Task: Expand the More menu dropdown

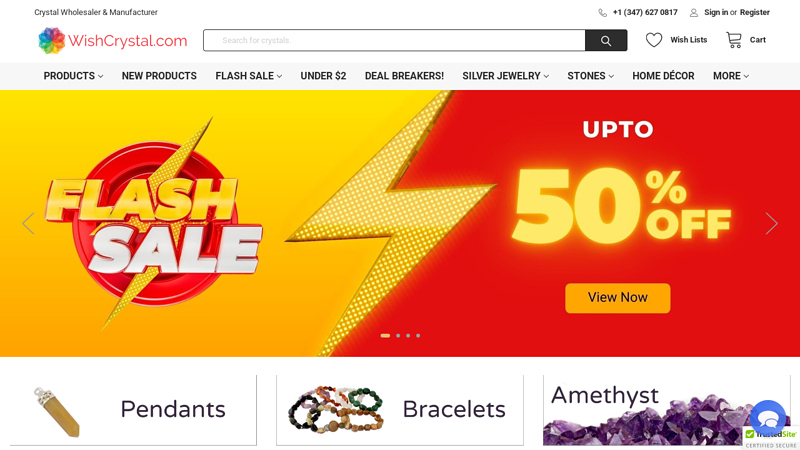Action: (x=731, y=76)
